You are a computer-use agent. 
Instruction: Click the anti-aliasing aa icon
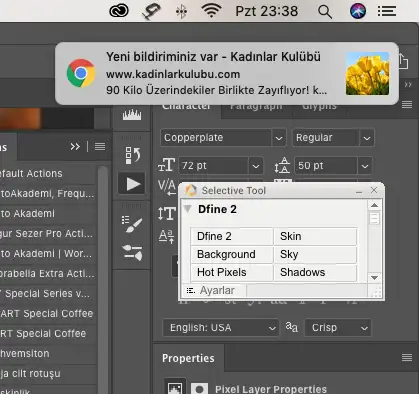click(x=292, y=327)
